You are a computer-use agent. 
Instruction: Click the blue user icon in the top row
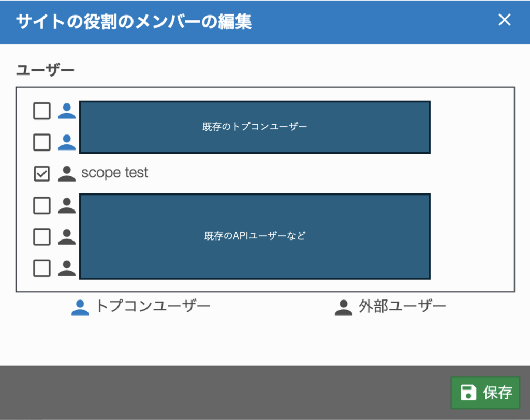click(67, 111)
